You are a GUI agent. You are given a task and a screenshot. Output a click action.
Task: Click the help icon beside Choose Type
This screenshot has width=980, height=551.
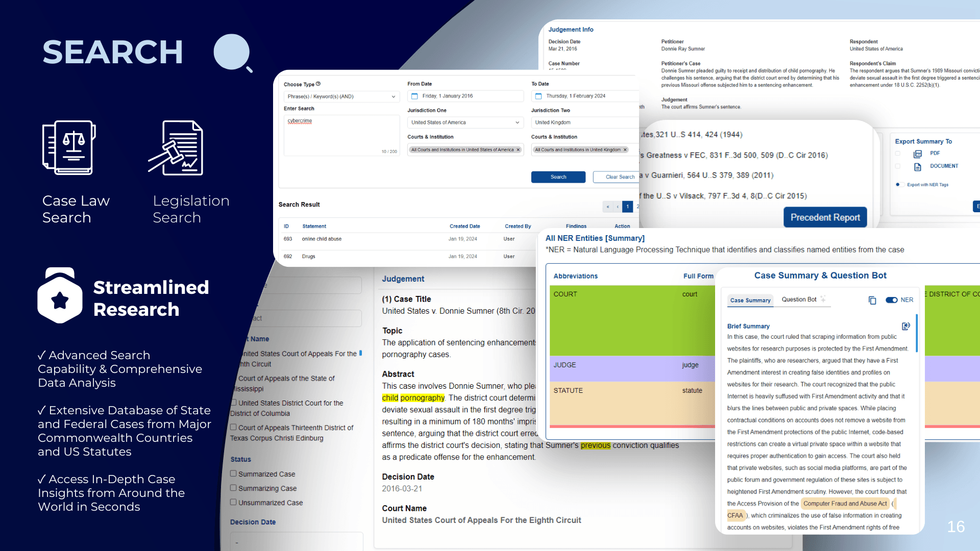pos(318,84)
